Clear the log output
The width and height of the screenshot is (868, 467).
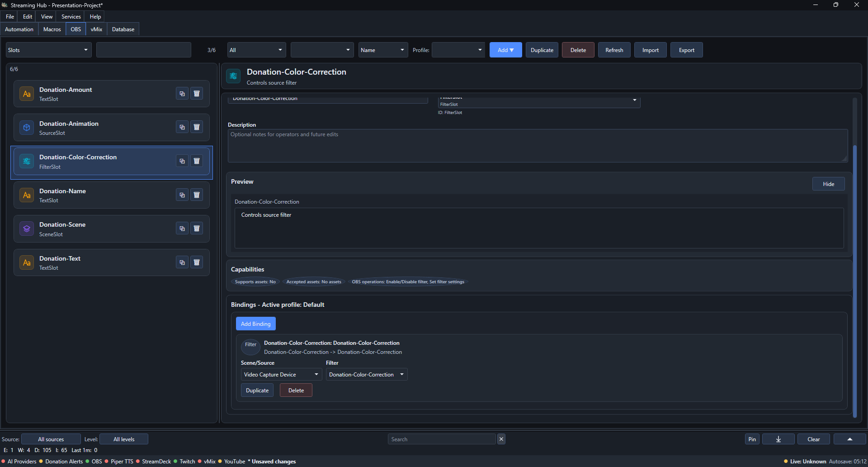pos(814,439)
